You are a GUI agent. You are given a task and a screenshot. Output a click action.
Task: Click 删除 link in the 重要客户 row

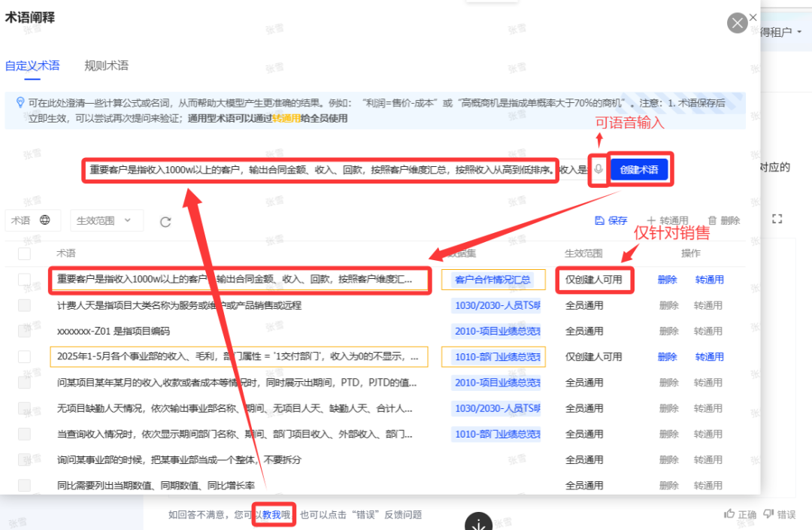[x=667, y=280]
